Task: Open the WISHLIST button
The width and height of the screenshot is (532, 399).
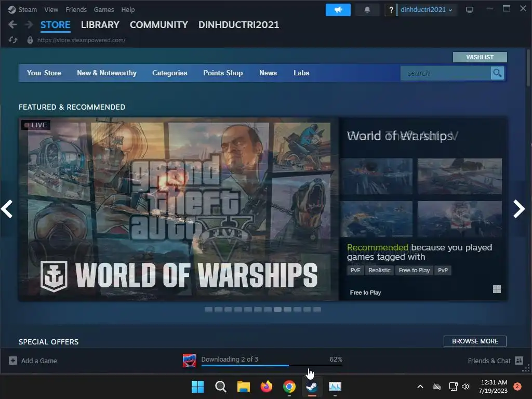Action: (480, 57)
